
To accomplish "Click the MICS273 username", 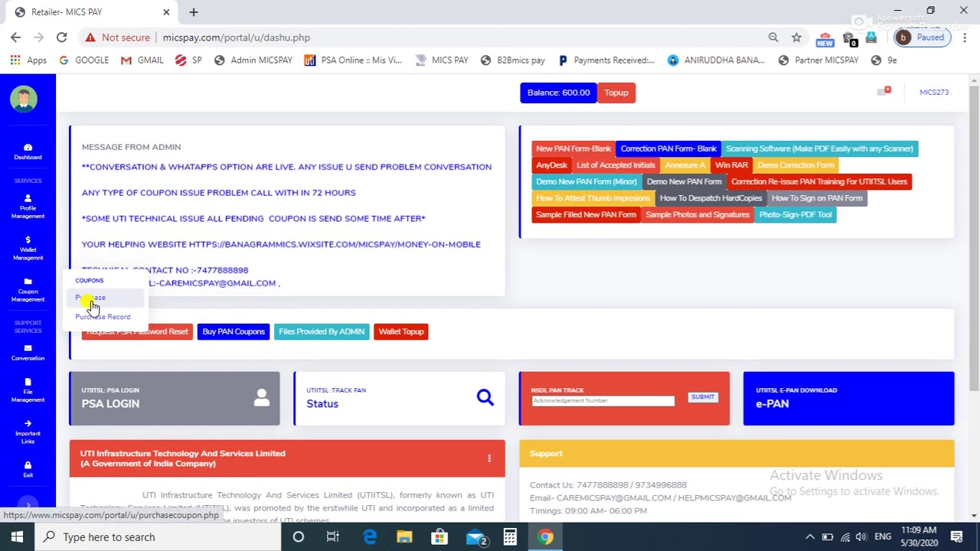I will [x=934, y=92].
